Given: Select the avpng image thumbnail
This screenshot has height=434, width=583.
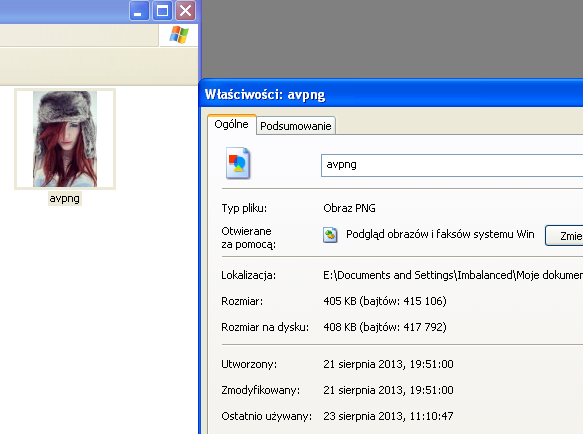Looking at the screenshot, I should point(65,139).
